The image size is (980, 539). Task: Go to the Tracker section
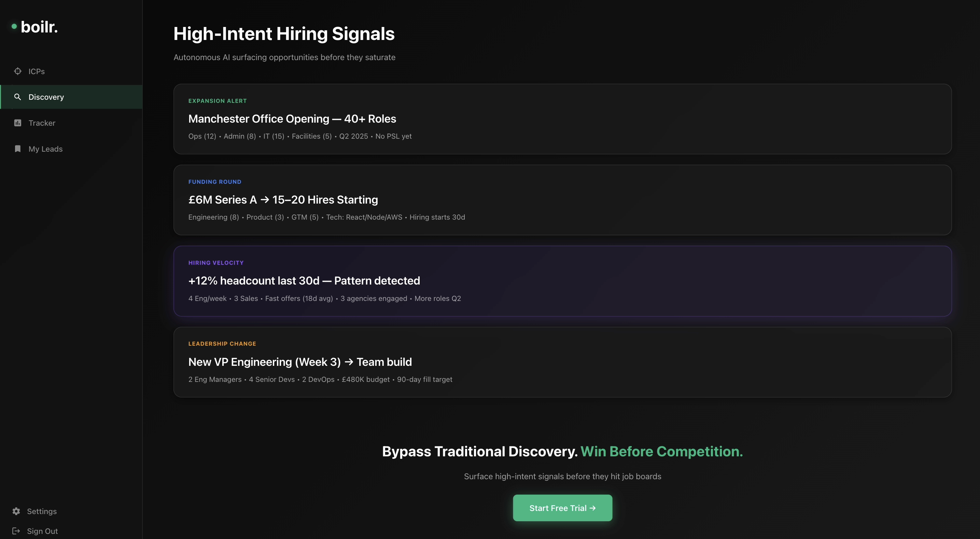point(42,123)
